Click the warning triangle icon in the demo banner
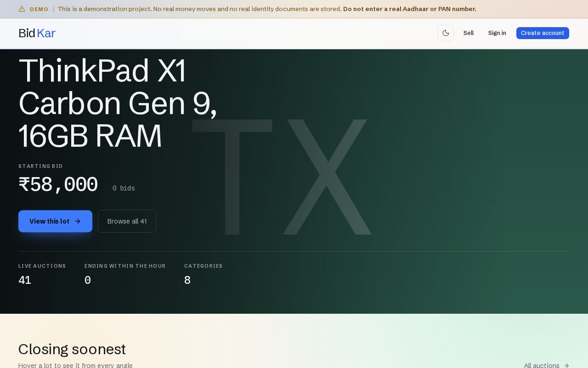This screenshot has width=588, height=368. tap(22, 9)
